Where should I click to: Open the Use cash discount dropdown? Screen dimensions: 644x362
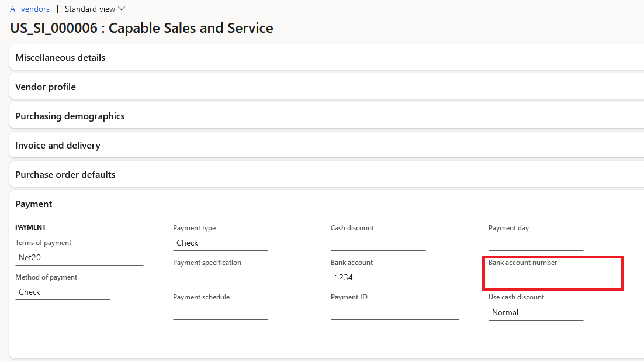(536, 313)
